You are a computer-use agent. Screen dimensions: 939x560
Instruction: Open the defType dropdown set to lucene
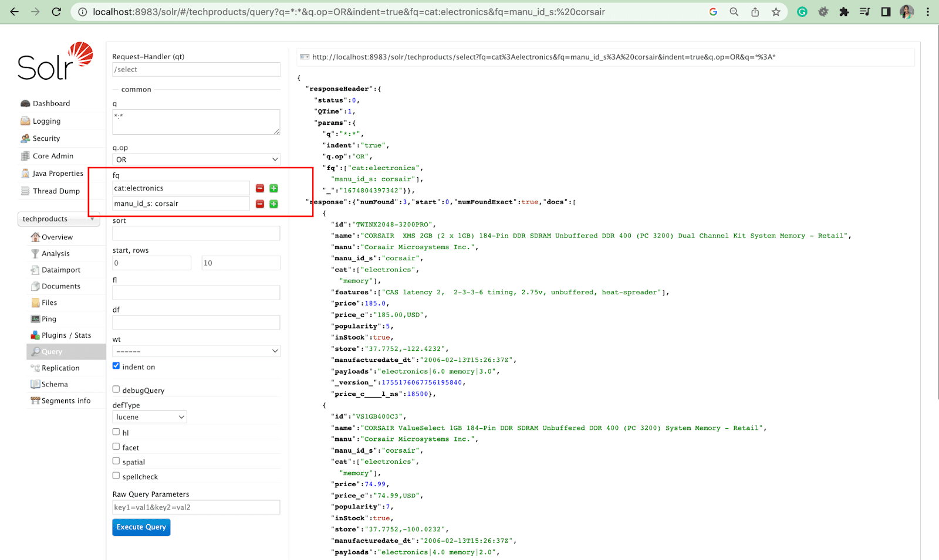pos(149,417)
